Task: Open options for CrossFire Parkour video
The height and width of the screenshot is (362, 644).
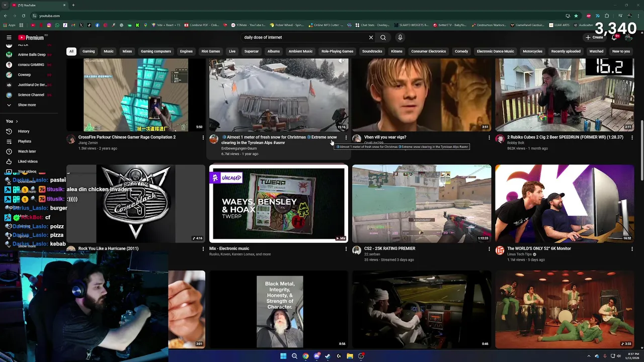Action: point(203,137)
